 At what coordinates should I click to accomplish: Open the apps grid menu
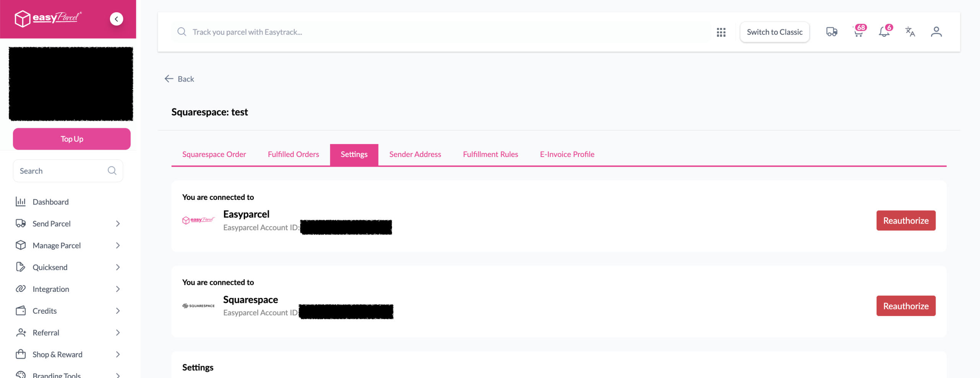(x=721, y=32)
